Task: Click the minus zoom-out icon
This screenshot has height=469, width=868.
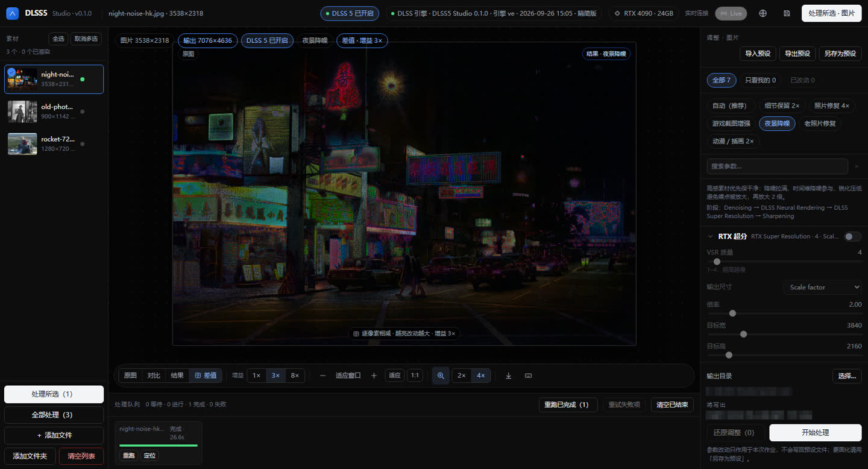Action: pos(322,376)
